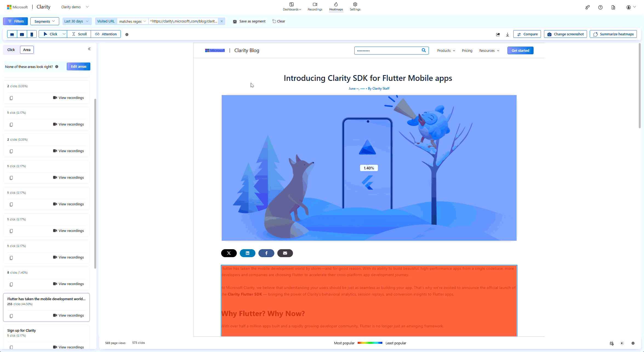Screen dimensions: 644x352
Task: Clear all filters with the Clear button
Action: click(279, 21)
